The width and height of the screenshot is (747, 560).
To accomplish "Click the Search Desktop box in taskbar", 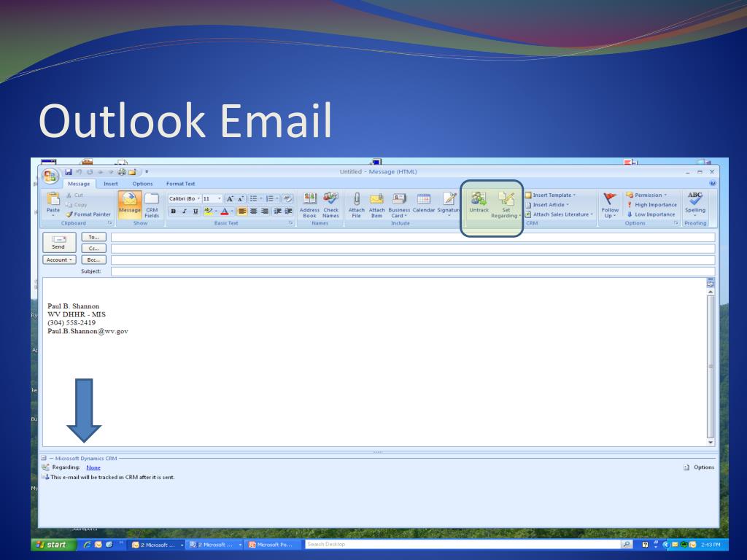I will point(462,544).
